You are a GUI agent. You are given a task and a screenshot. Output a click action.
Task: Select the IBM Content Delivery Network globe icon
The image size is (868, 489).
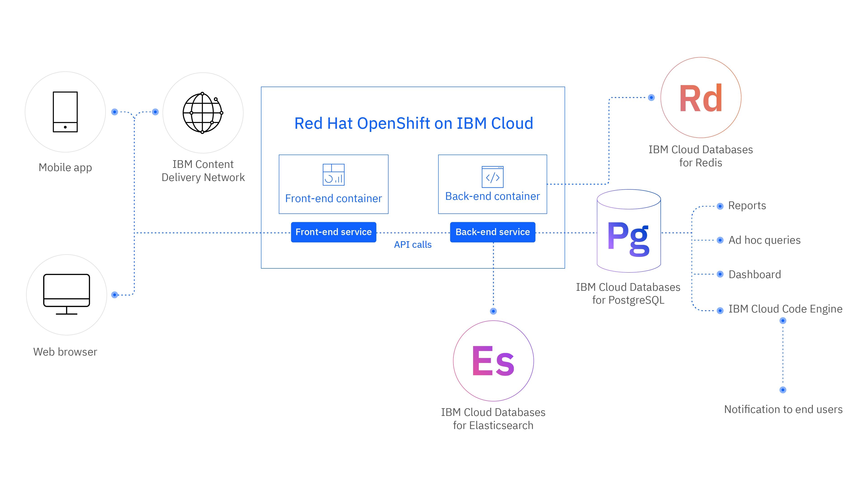pyautogui.click(x=203, y=113)
